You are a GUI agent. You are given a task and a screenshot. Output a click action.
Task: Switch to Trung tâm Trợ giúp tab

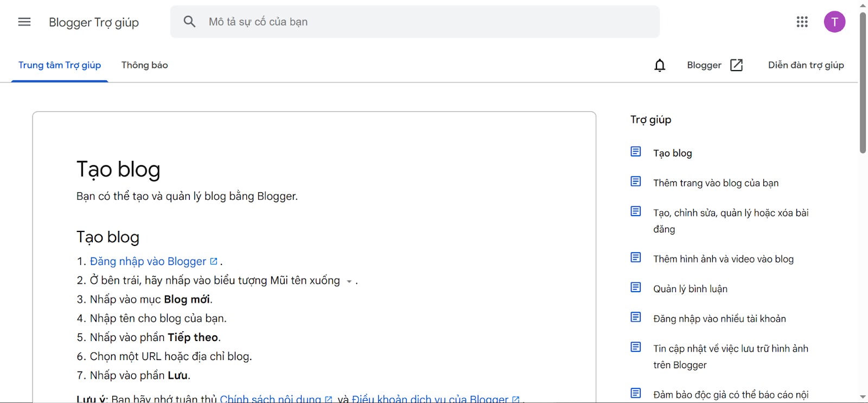(60, 65)
